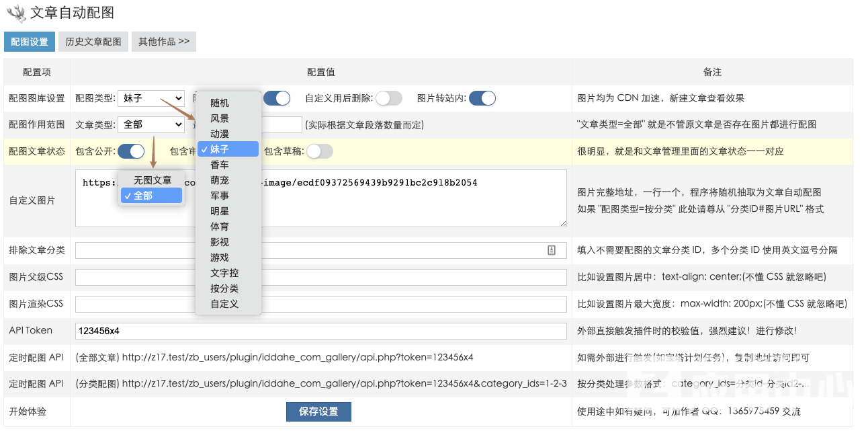Enable the 包含草稿 switch
The image size is (868, 433).
[319, 151]
